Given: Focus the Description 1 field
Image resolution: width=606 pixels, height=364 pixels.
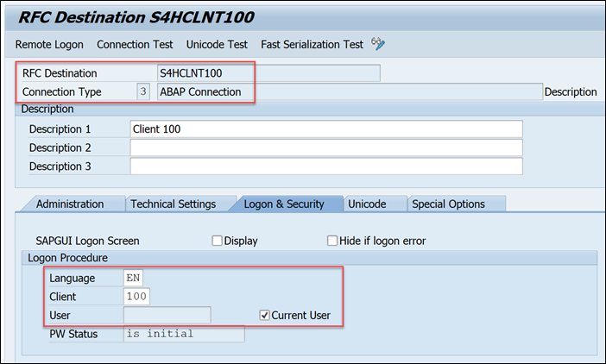Looking at the screenshot, I should 326,129.
